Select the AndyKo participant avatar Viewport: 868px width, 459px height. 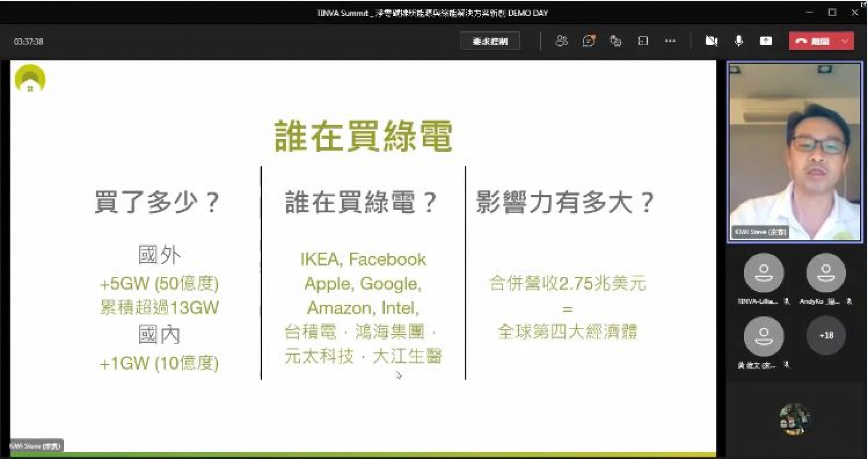[826, 273]
